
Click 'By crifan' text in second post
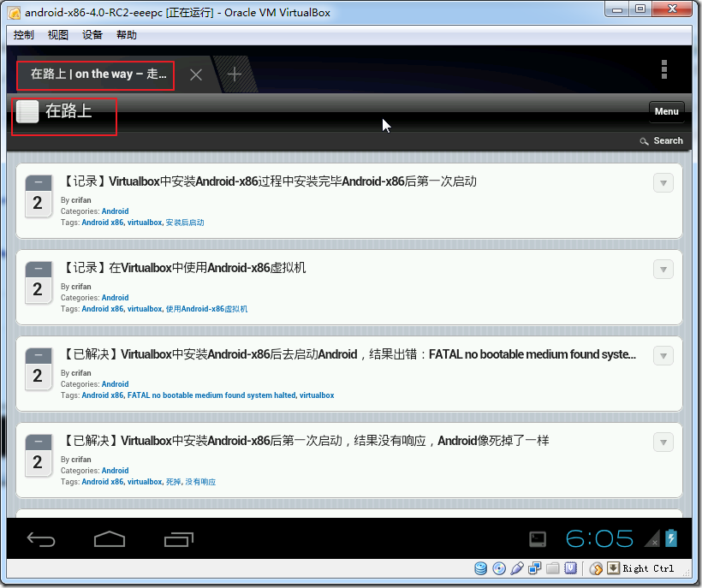(75, 287)
